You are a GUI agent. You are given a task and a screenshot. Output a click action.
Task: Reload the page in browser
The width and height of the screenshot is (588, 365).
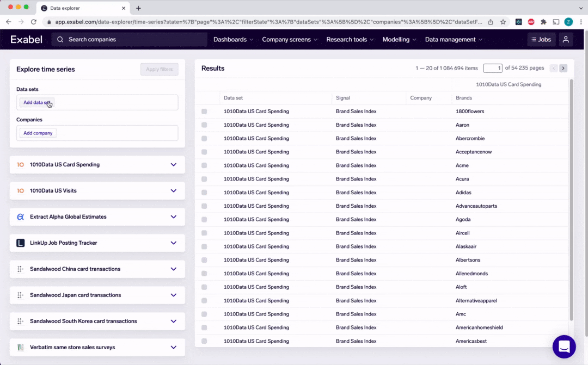[34, 22]
